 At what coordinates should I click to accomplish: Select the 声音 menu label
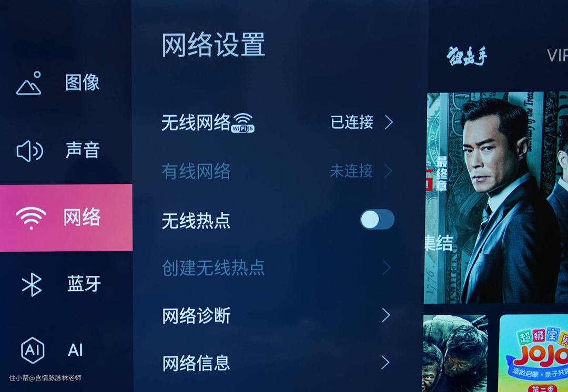tap(82, 150)
